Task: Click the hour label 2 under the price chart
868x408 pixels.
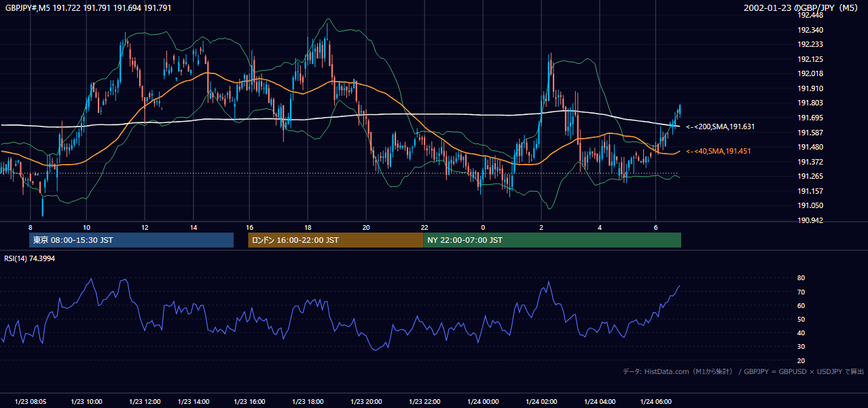Action: coord(541,227)
